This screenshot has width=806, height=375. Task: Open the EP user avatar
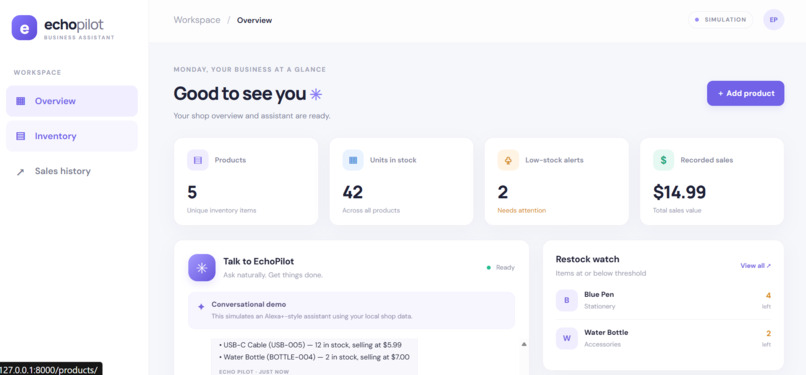774,20
